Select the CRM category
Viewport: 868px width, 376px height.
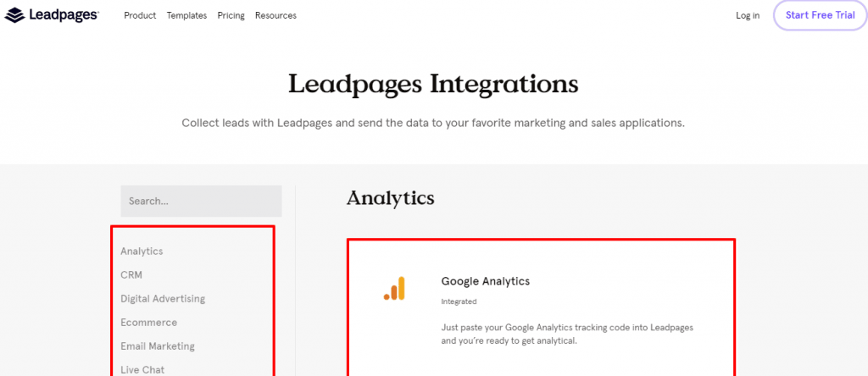[x=131, y=275]
